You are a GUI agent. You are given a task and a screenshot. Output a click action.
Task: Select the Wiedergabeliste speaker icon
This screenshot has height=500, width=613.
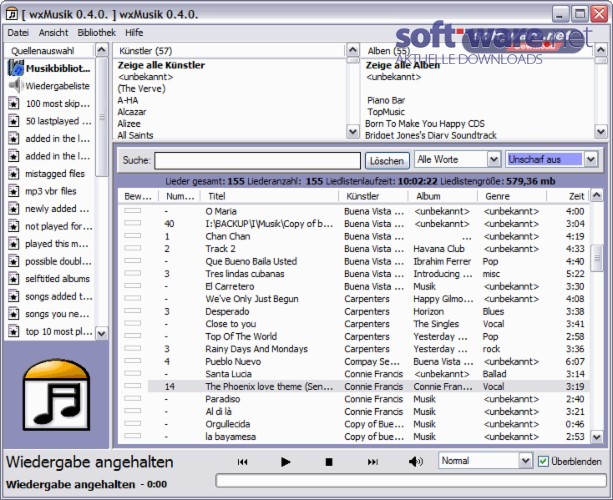tap(15, 86)
